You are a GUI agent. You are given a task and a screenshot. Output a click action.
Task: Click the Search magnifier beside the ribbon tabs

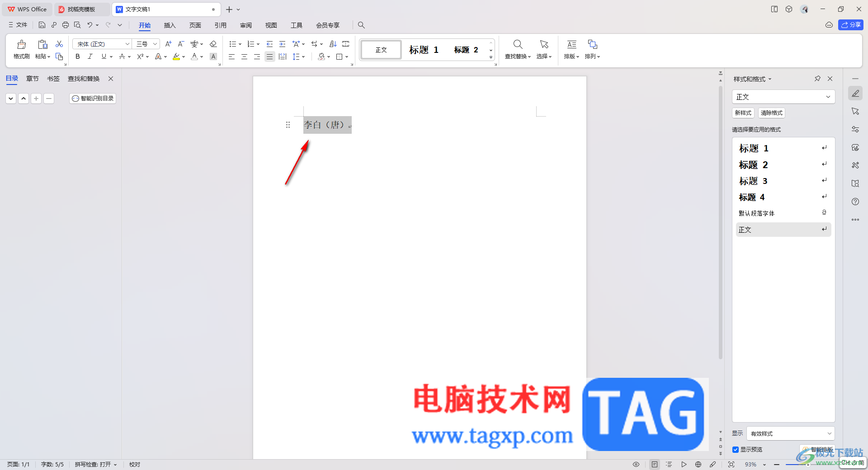361,25
